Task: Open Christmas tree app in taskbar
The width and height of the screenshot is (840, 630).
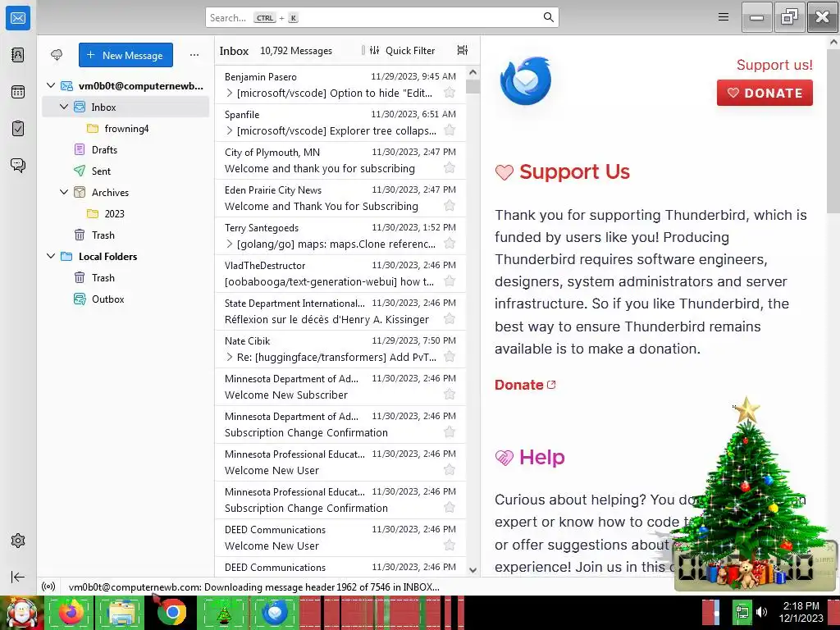Action: click(223, 612)
